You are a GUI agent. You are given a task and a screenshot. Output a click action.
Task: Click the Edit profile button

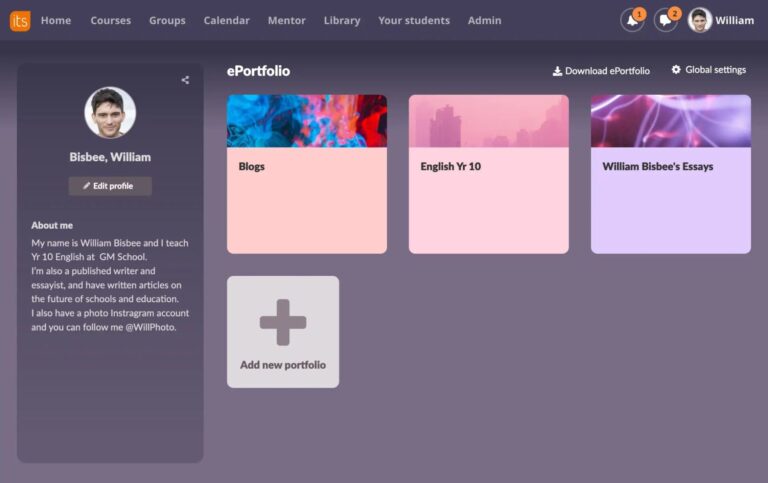pos(110,186)
